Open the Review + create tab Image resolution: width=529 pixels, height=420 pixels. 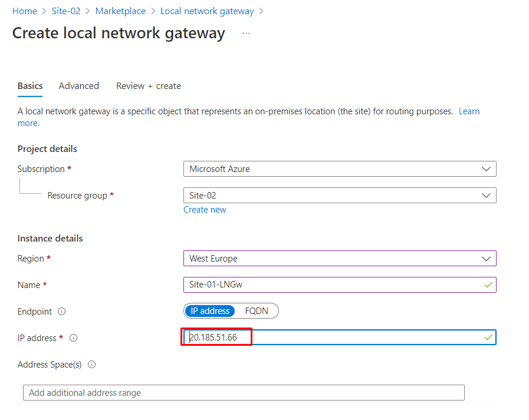[148, 85]
